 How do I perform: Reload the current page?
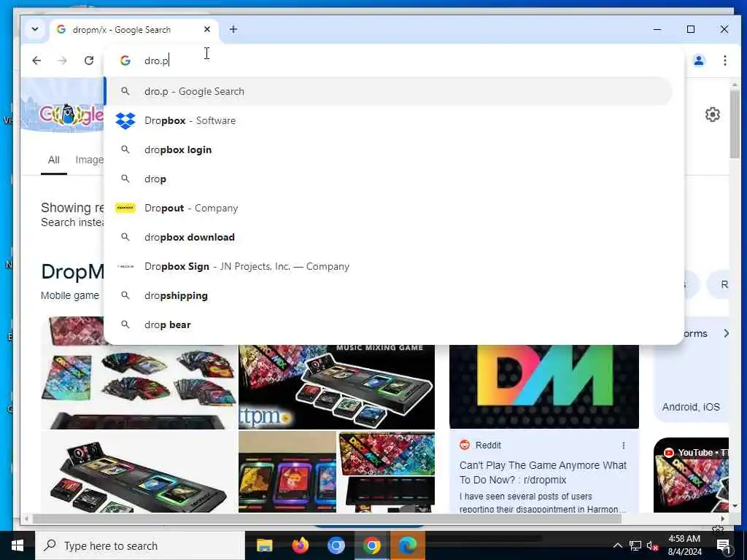(88, 61)
